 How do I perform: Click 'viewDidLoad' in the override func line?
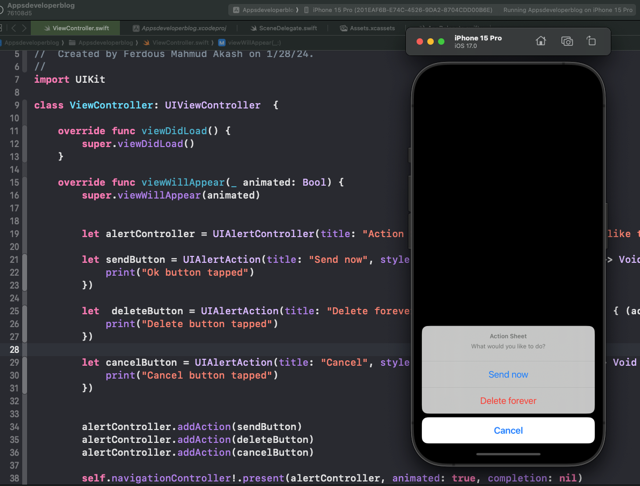pyautogui.click(x=174, y=131)
